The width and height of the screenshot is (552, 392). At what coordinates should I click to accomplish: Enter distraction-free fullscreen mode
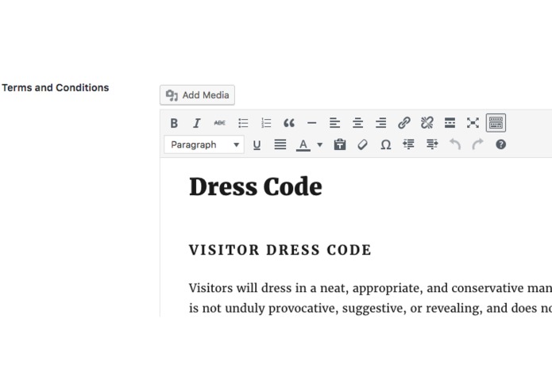click(473, 123)
